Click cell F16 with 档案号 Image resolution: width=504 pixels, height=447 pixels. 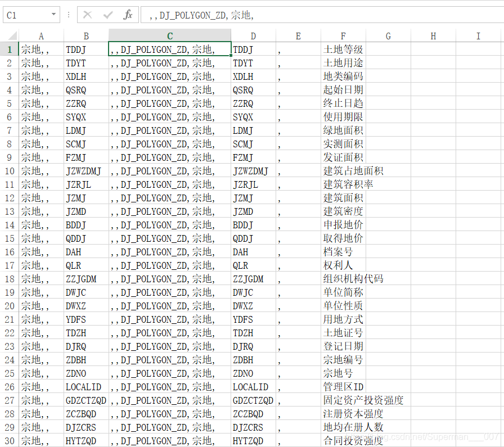coord(343,252)
